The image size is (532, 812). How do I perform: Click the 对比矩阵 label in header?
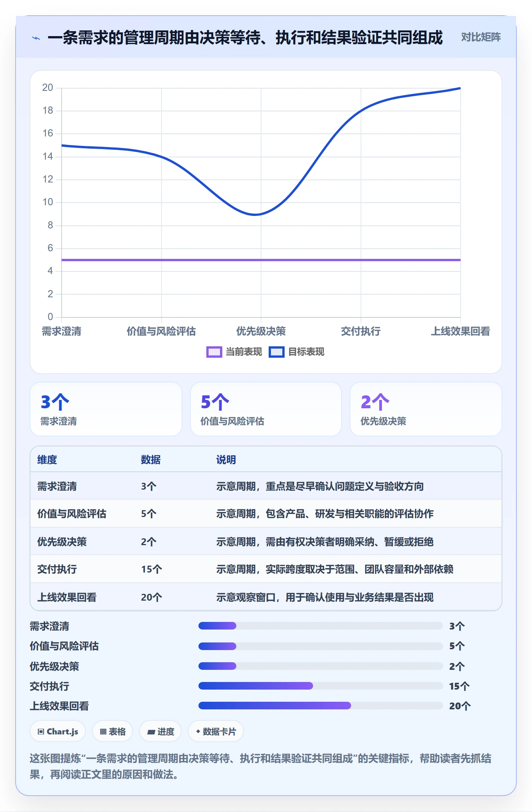coord(481,37)
